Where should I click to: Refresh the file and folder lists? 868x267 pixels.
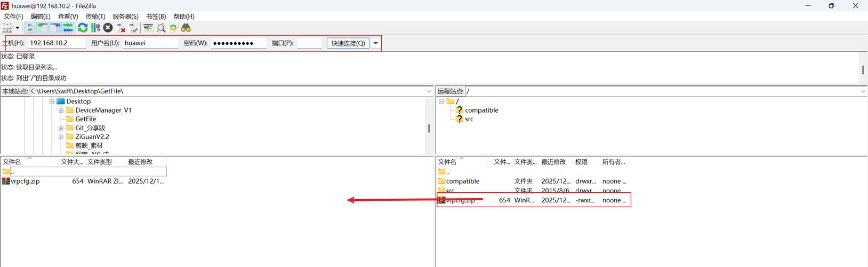(83, 28)
